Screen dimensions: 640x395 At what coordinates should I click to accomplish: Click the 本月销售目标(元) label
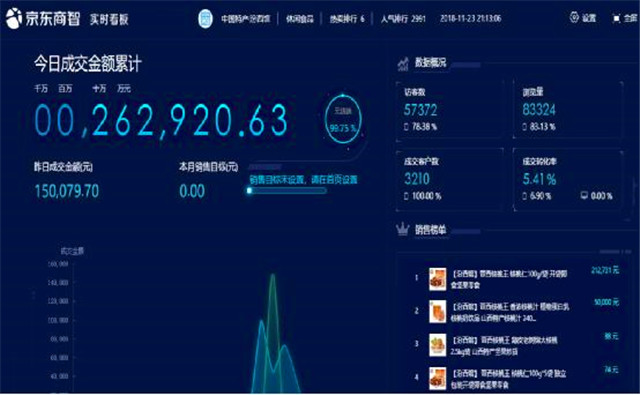(x=209, y=166)
